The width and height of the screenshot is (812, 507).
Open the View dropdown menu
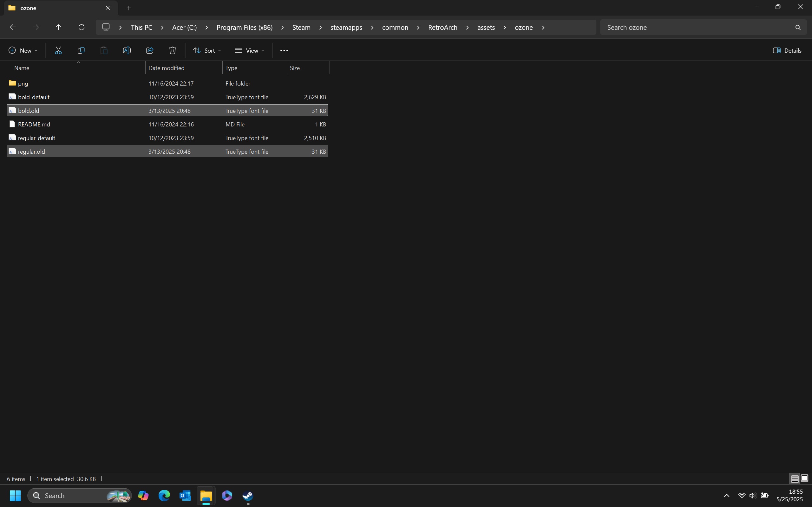(x=249, y=50)
